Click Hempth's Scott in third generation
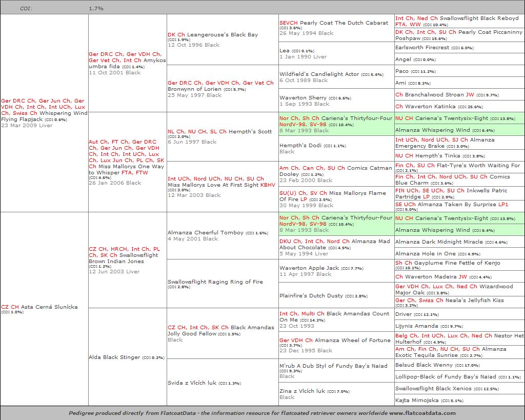This screenshot has height=420, width=525. coord(250,131)
